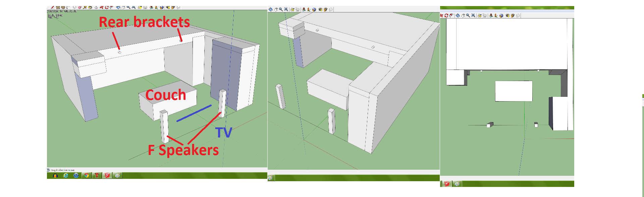Click Share Model icon in middle window
The height and width of the screenshot is (197, 644).
coord(325,9)
